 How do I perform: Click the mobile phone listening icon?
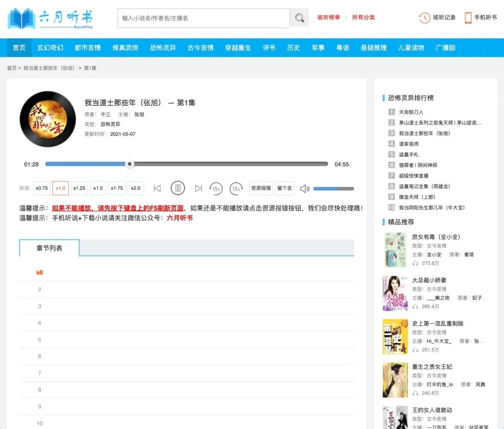[x=468, y=18]
